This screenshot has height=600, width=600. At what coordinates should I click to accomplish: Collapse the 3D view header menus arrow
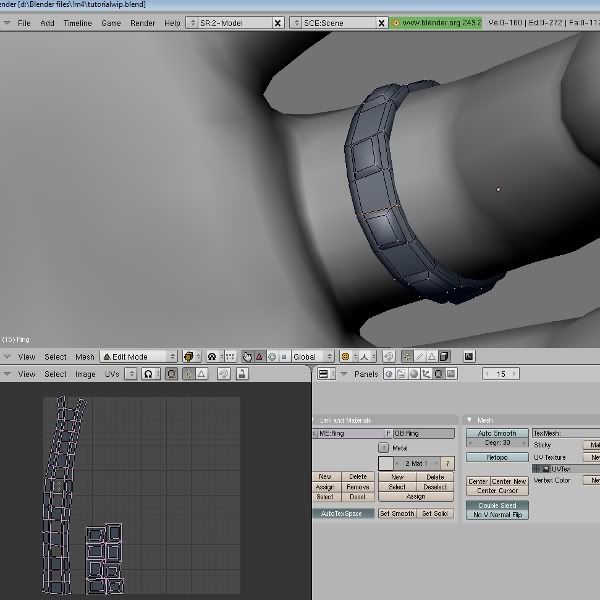pyautogui.click(x=7, y=357)
